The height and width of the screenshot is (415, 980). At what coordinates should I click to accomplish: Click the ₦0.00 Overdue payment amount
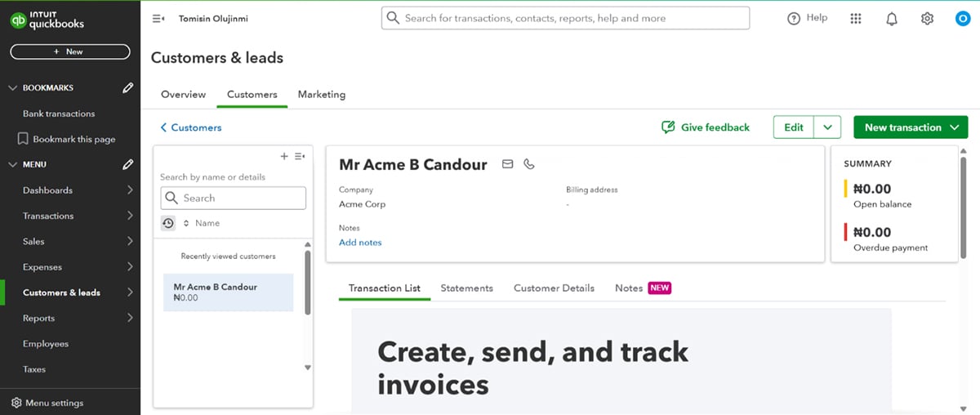tap(872, 232)
